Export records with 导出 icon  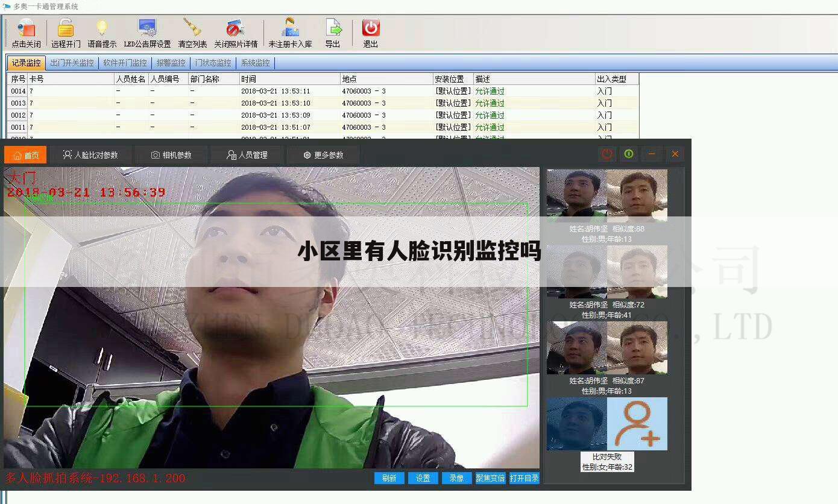click(x=333, y=33)
